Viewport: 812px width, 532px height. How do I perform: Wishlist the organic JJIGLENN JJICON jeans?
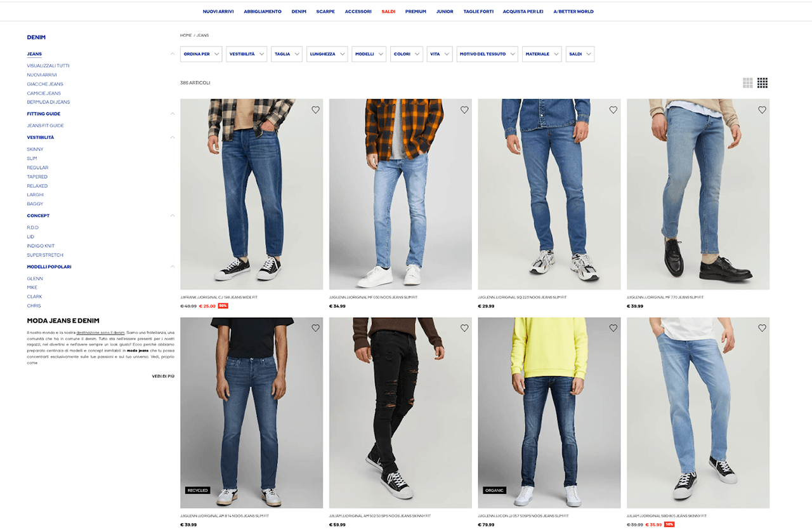[x=613, y=328]
